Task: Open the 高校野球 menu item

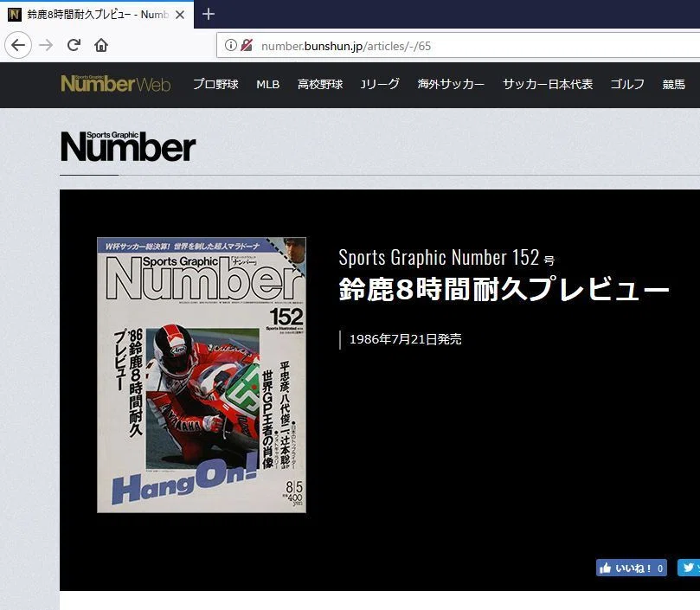Action: (x=320, y=84)
